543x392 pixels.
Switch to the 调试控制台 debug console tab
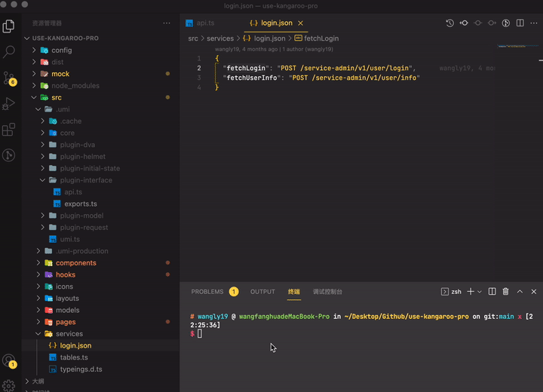[x=327, y=292]
